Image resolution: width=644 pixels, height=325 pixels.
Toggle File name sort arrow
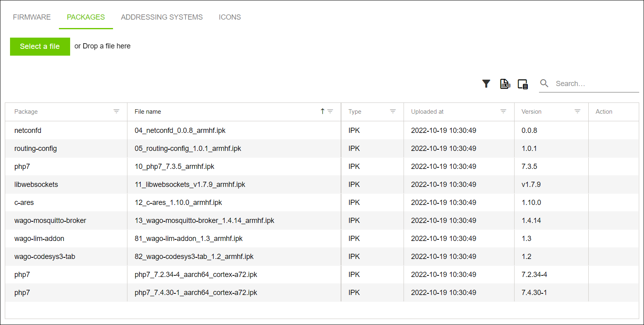click(322, 111)
